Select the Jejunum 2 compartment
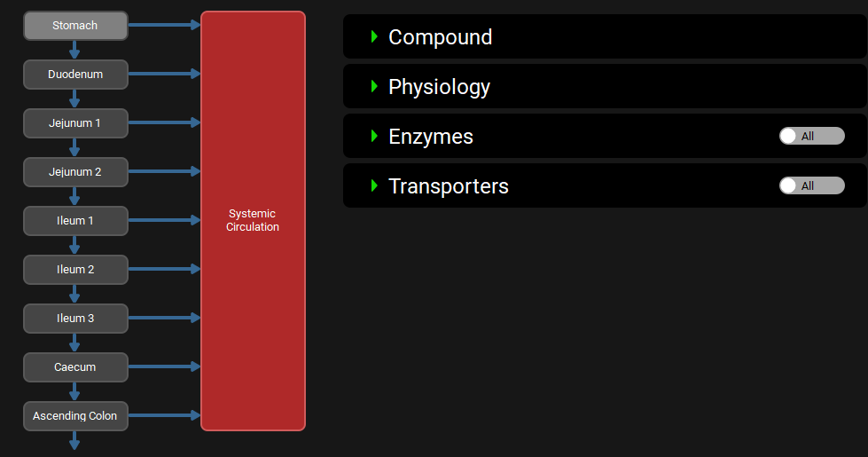Screen dimensions: 868x457 75,172
